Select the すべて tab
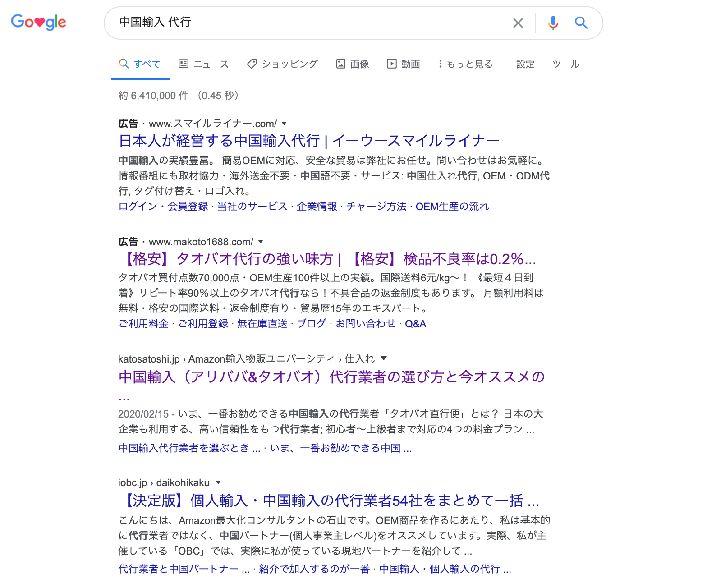Screen dimensions: 707x588 click(x=140, y=64)
